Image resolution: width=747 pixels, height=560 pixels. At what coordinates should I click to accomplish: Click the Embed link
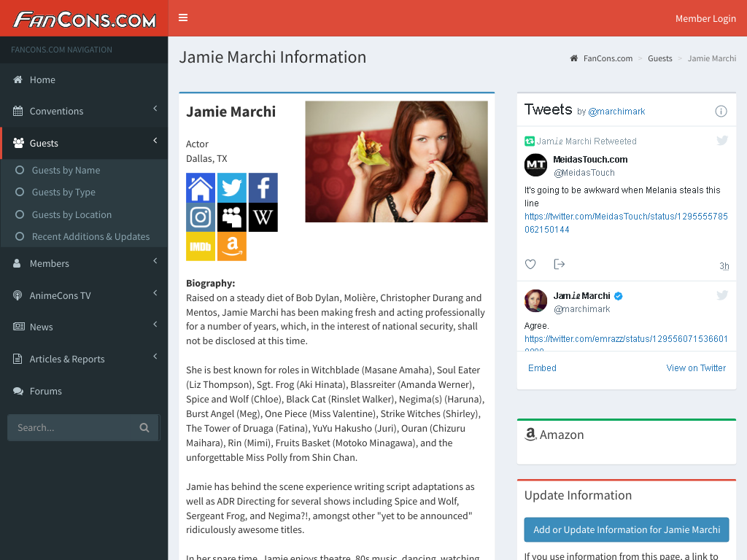pyautogui.click(x=542, y=368)
